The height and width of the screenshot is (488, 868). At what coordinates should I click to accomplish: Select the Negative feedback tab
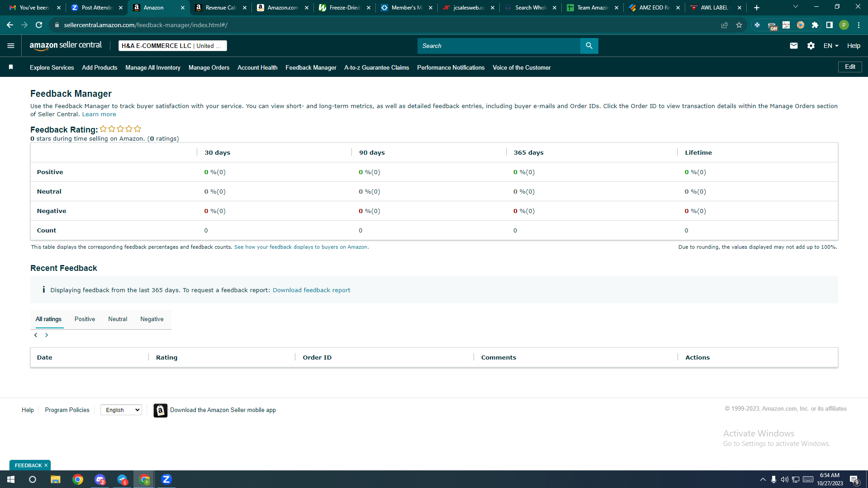(152, 319)
